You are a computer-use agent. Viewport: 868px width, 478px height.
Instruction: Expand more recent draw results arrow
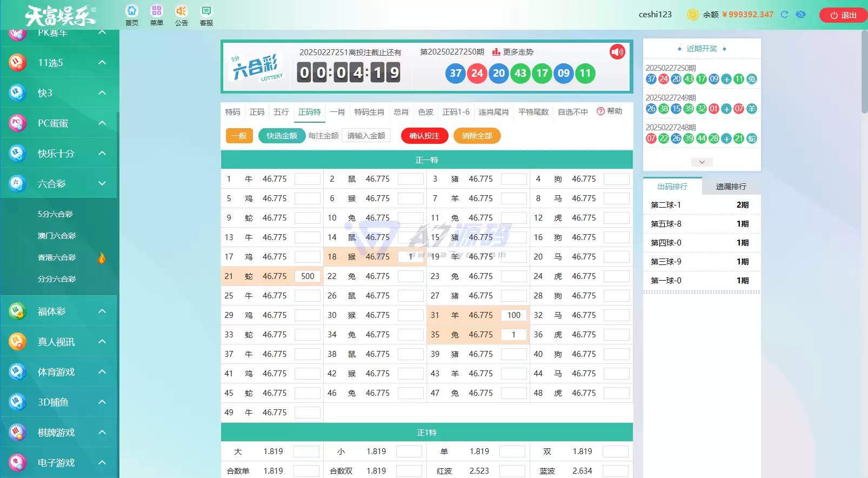[702, 162]
